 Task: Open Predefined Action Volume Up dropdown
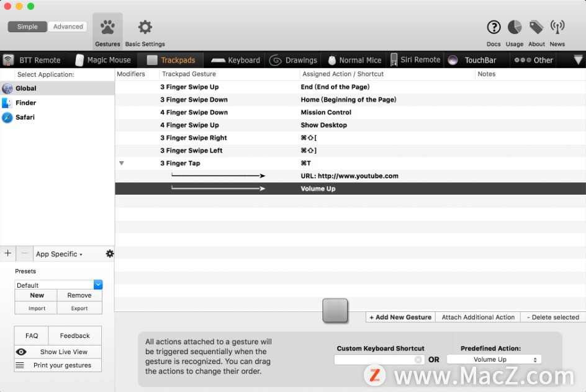494,360
